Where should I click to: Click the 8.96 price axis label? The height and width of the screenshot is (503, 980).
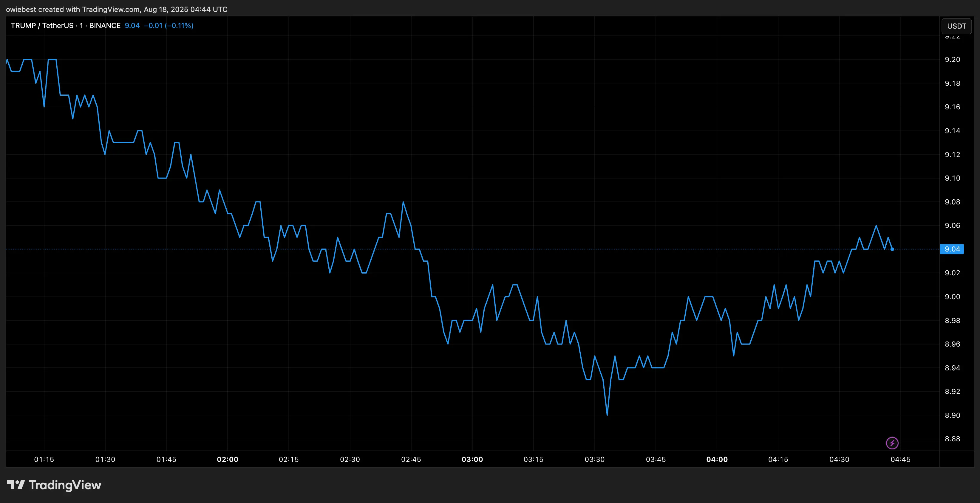[952, 344]
